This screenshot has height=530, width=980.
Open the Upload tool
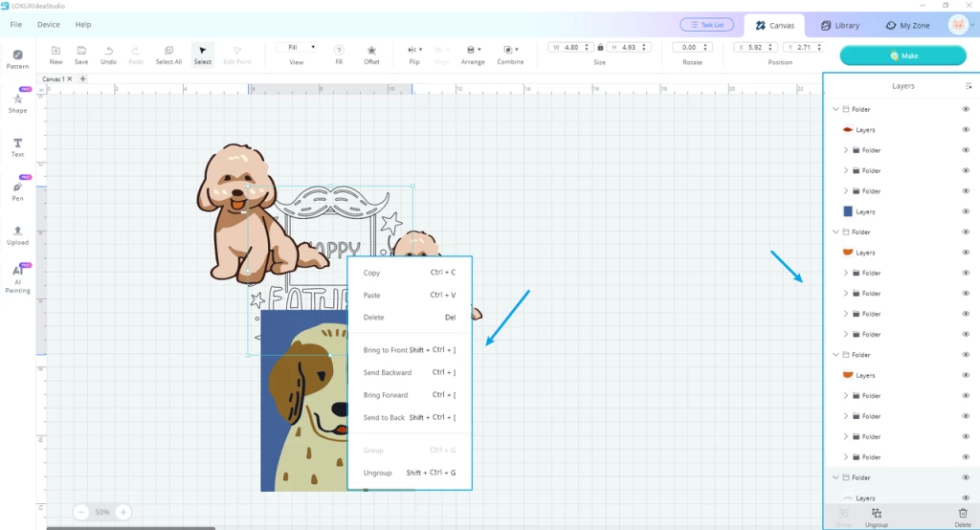(x=17, y=235)
